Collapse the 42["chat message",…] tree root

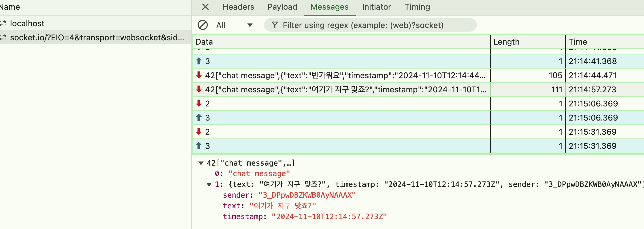coord(201,163)
